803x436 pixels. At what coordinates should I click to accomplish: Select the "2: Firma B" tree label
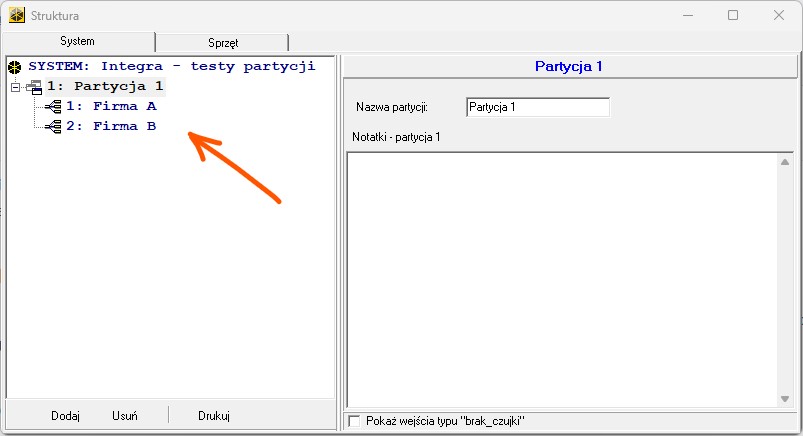(x=111, y=126)
